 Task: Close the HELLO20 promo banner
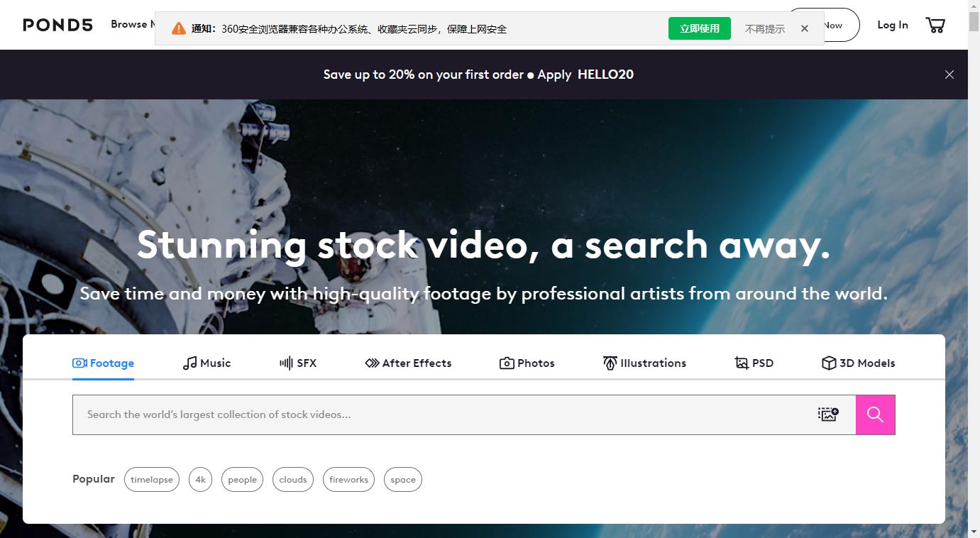[x=949, y=75]
